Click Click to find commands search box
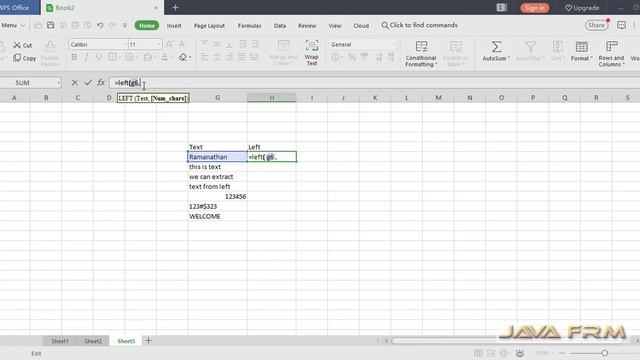The image size is (640, 360). 419,25
